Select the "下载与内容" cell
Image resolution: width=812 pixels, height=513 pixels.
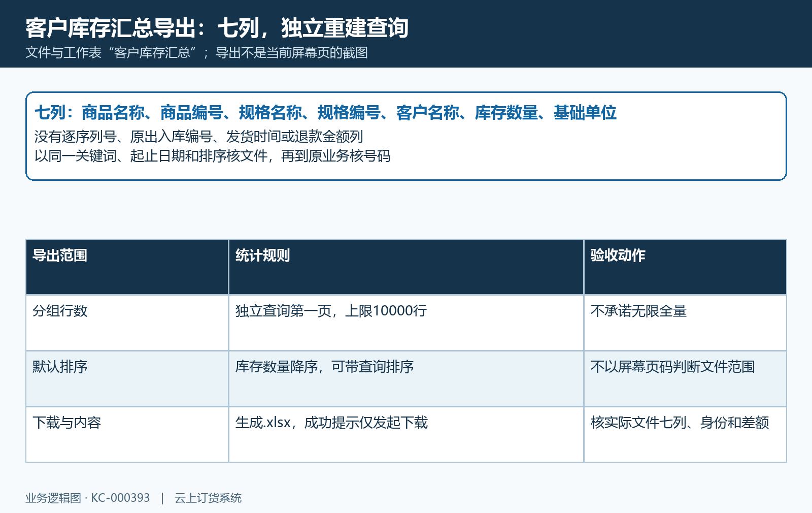[127, 435]
